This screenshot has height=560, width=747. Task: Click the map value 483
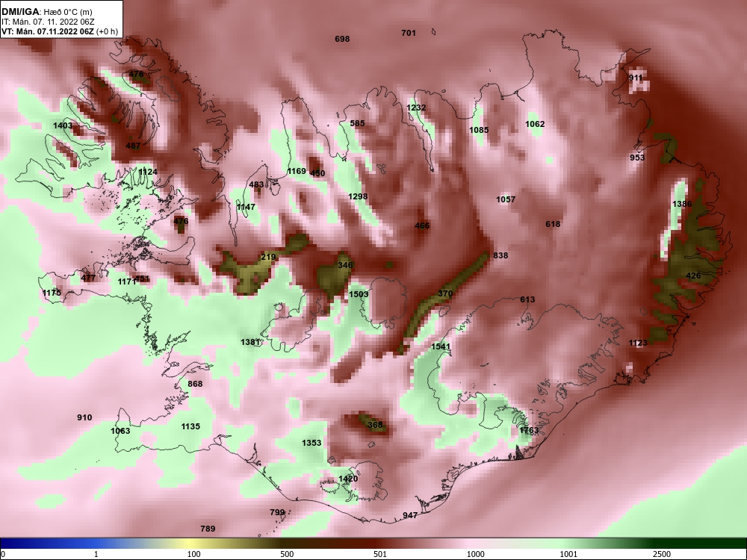click(x=256, y=184)
